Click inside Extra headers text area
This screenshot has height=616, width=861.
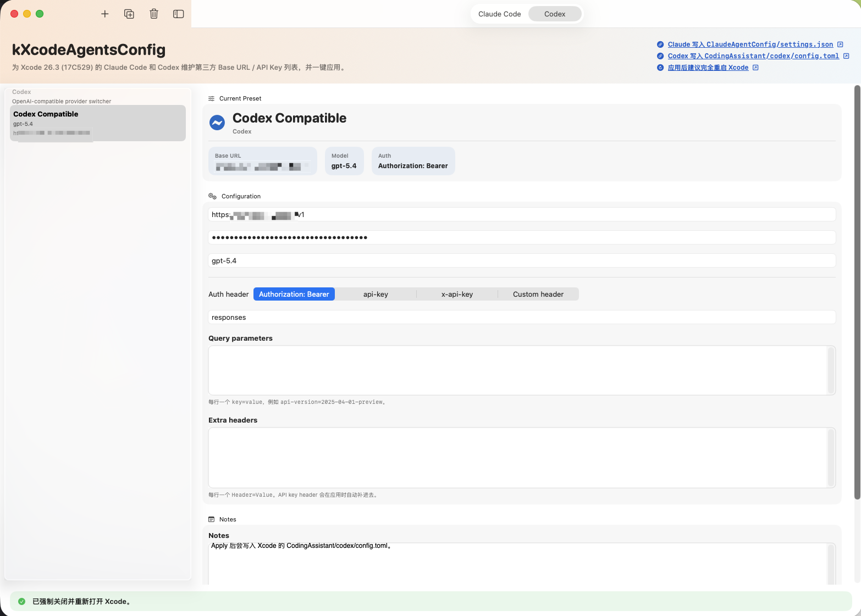tap(522, 458)
